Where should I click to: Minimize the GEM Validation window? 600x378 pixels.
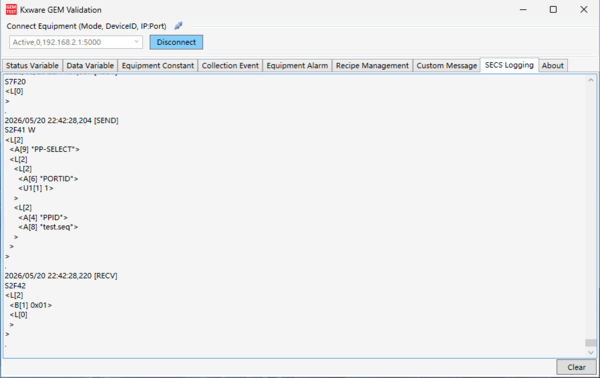523,10
